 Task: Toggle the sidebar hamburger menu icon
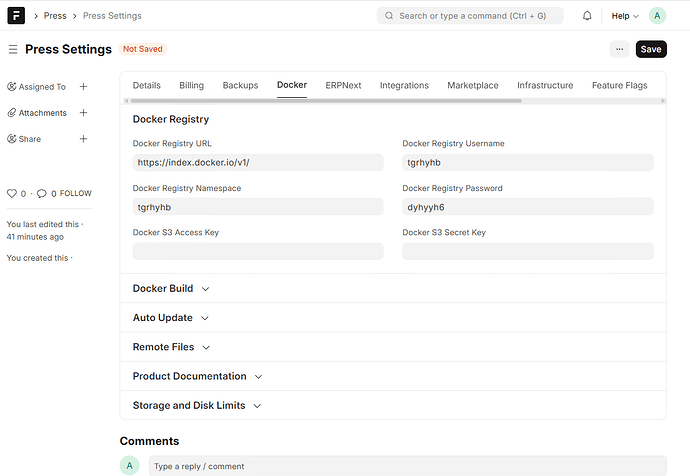[x=13, y=49]
